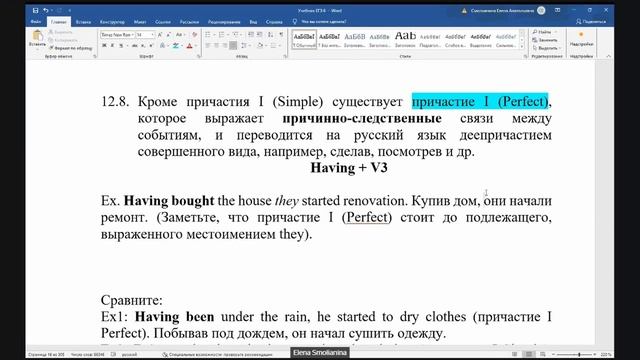The height and width of the screenshot is (360, 640).
Task: Center the paragraph text
Action: [x=216, y=46]
